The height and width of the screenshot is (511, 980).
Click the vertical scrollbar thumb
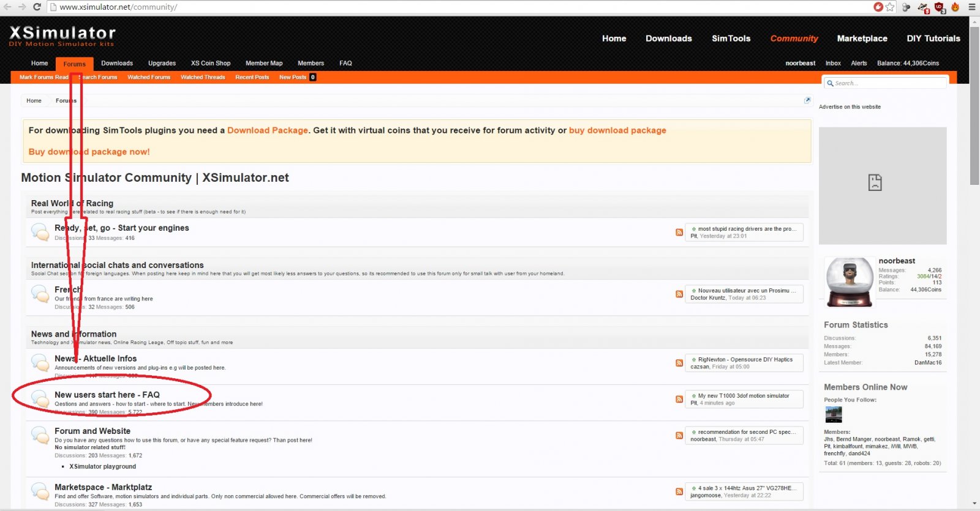tap(974, 105)
